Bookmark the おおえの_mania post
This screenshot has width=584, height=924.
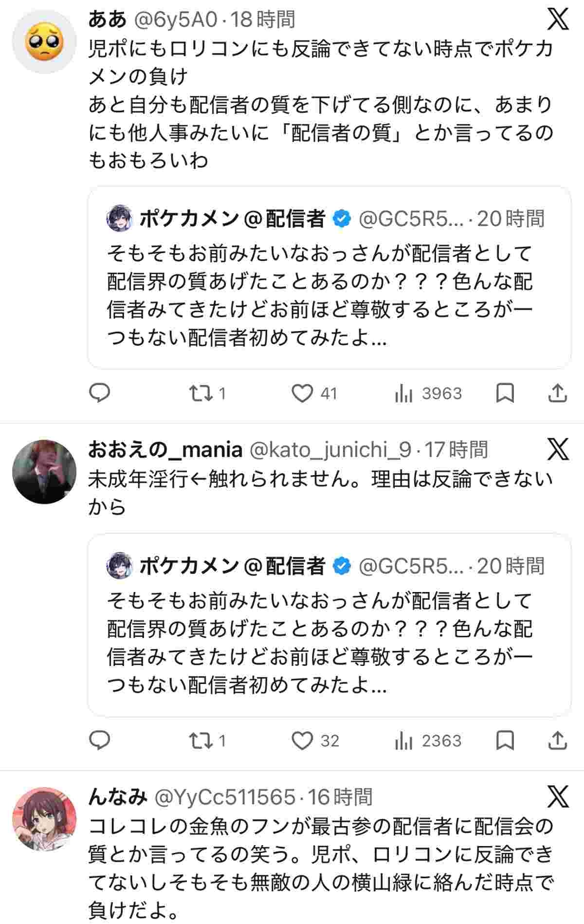505,740
